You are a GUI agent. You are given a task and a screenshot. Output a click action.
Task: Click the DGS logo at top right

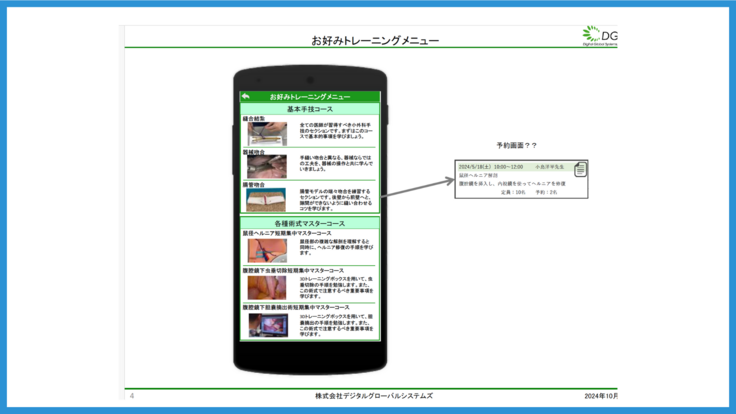coord(600,36)
